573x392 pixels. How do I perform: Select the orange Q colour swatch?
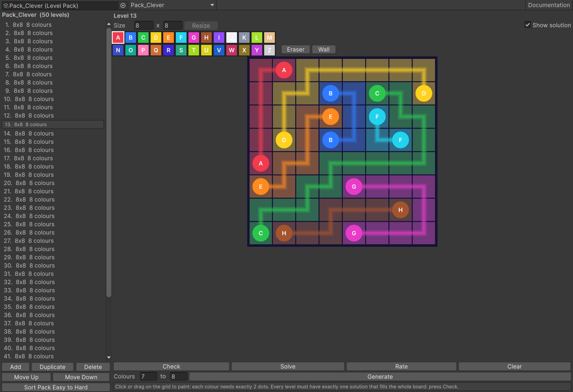coord(156,50)
